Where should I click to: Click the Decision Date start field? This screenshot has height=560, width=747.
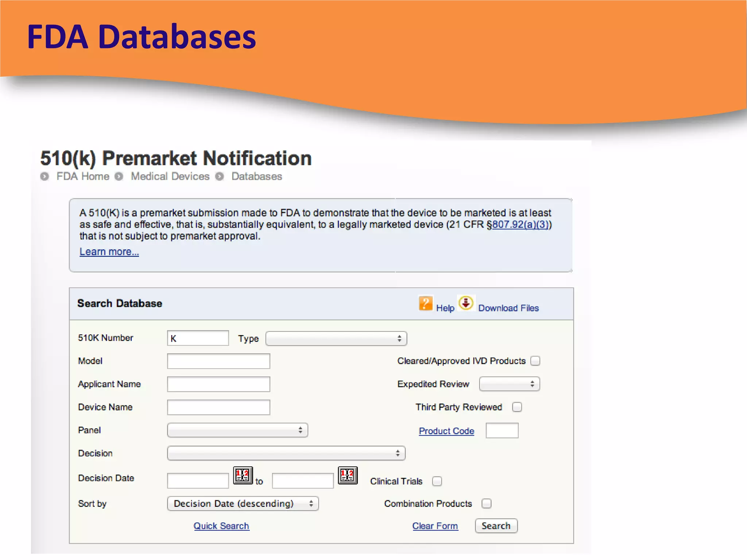198,481
